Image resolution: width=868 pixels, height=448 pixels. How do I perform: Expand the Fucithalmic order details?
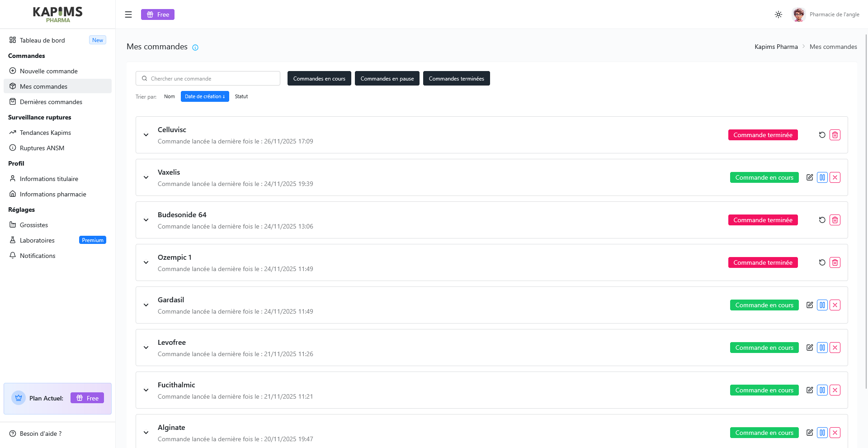146,390
